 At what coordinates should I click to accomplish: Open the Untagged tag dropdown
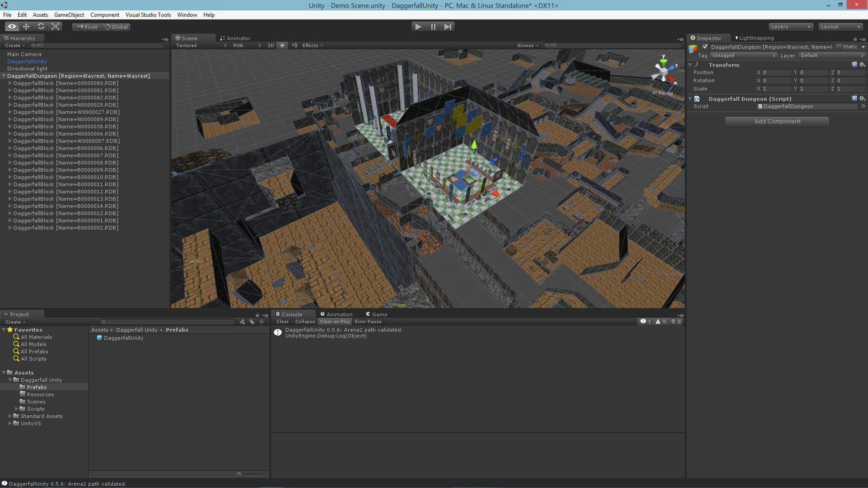[744, 56]
